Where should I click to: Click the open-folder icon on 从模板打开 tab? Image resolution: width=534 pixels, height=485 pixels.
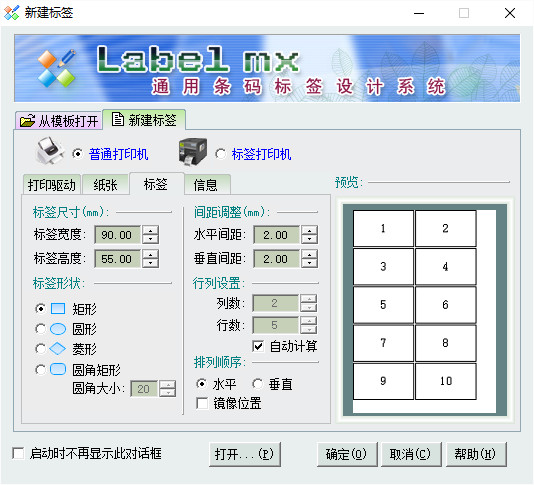27,121
